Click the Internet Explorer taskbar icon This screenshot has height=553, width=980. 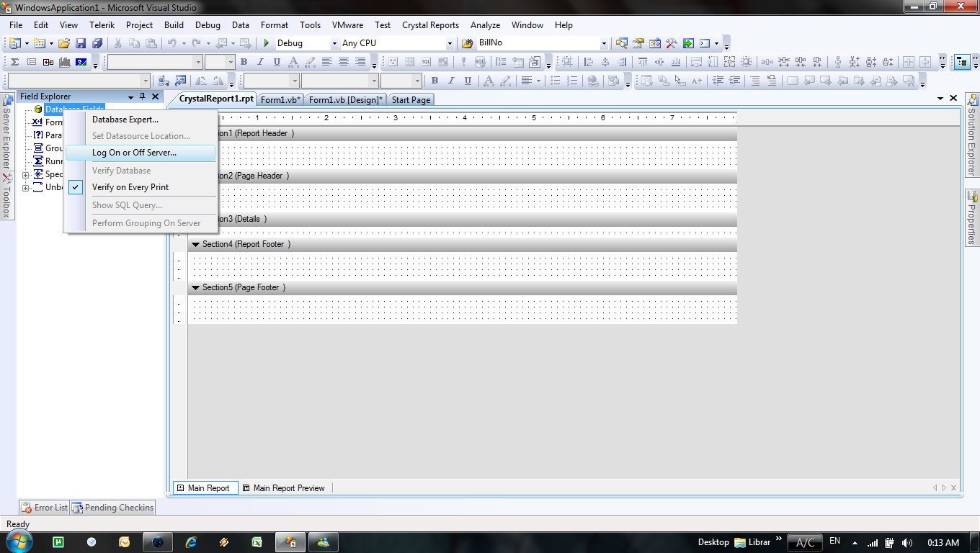[x=191, y=542]
